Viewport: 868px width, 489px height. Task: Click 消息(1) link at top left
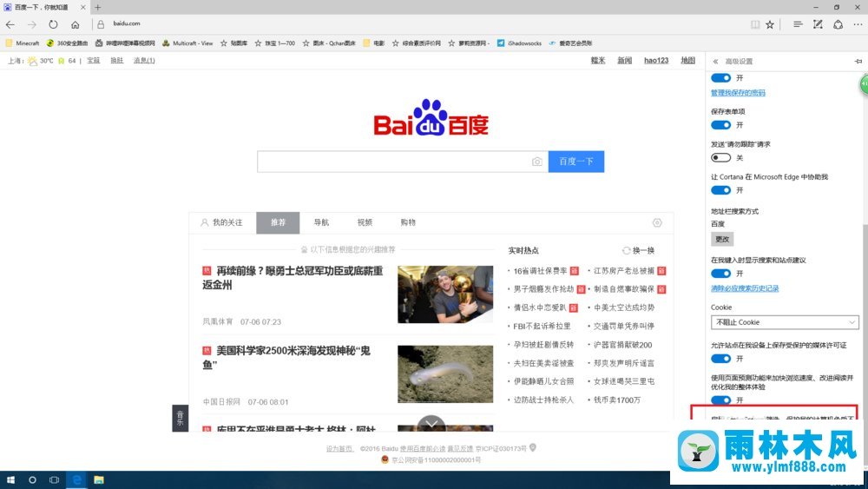pyautogui.click(x=144, y=60)
